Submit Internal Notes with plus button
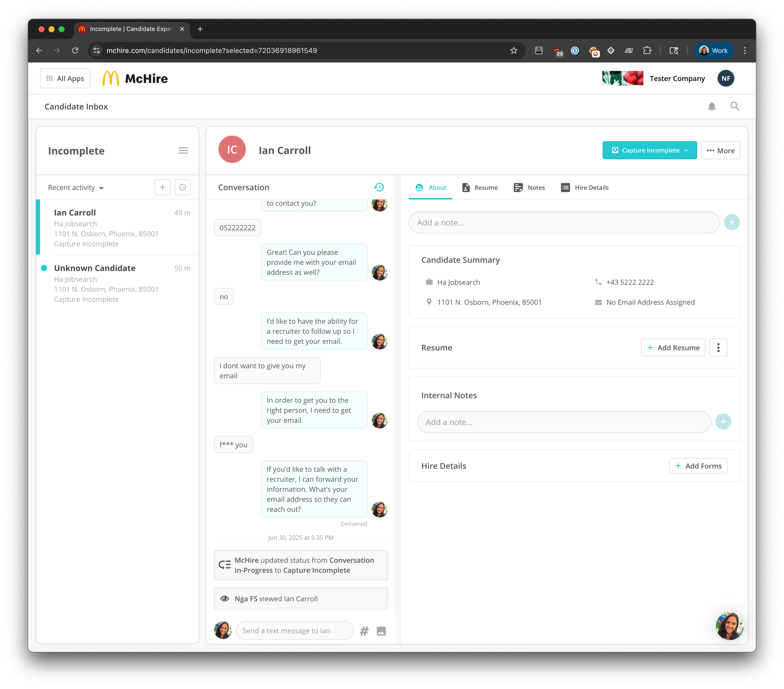The height and width of the screenshot is (689, 784). click(x=723, y=422)
